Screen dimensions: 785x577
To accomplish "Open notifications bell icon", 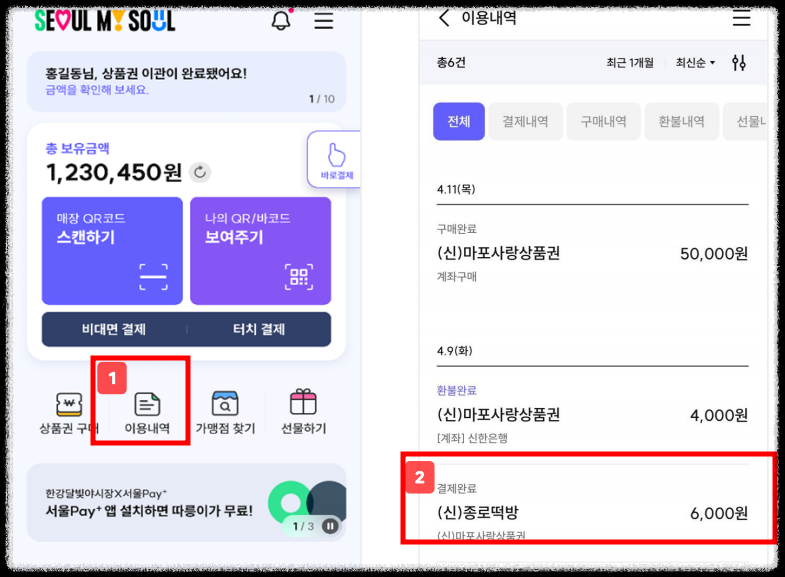I will pyautogui.click(x=281, y=20).
